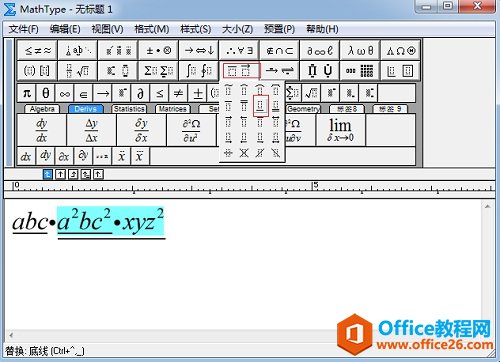The image size is (500, 362).
Task: Click the highlighted a²bc²•xyz² expression
Action: coord(111,221)
